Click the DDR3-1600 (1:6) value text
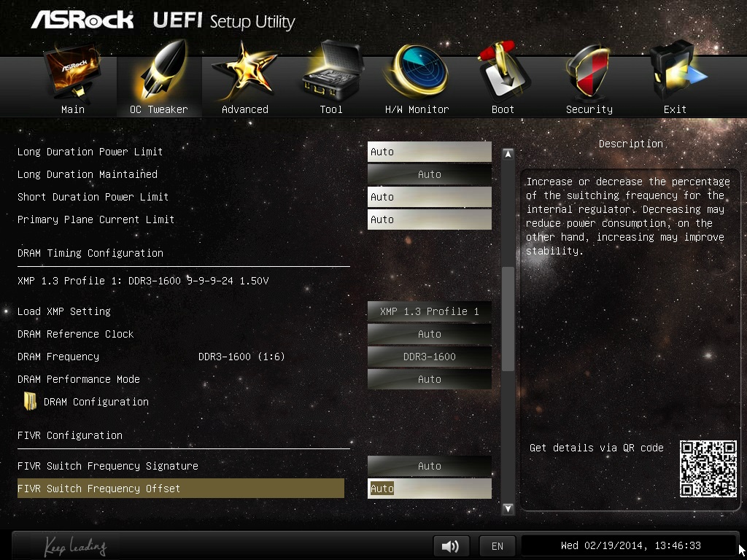The width and height of the screenshot is (747, 560). (x=241, y=357)
